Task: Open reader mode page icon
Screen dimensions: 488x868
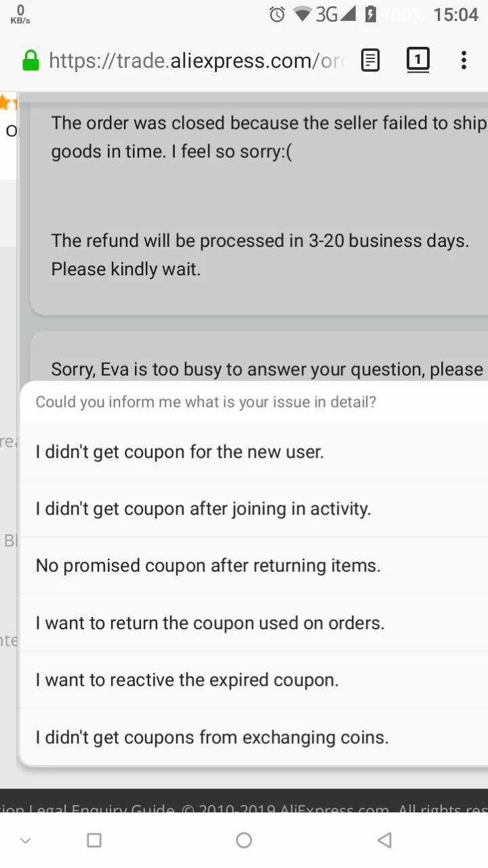Action: (370, 60)
